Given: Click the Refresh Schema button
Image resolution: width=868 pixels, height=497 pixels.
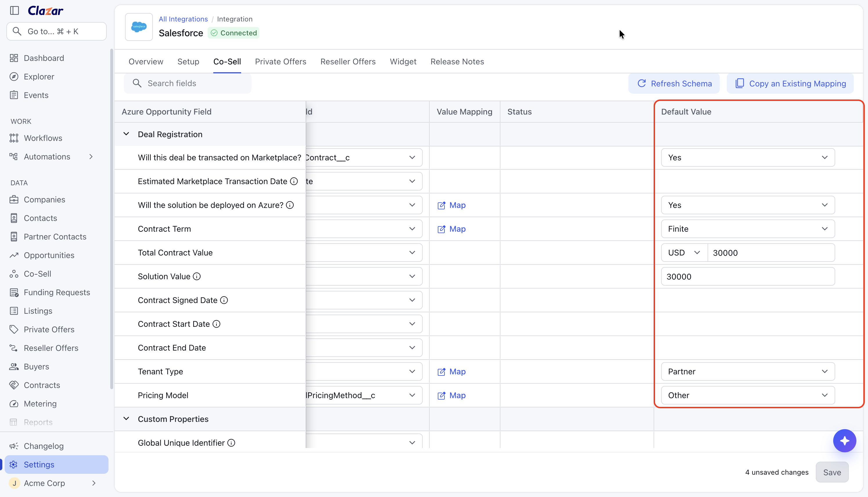Looking at the screenshot, I should coord(674,84).
